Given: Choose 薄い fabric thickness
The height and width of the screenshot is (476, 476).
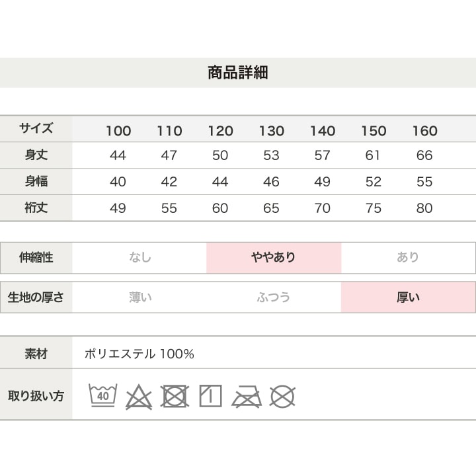Looking at the screenshot, I should (x=139, y=297).
